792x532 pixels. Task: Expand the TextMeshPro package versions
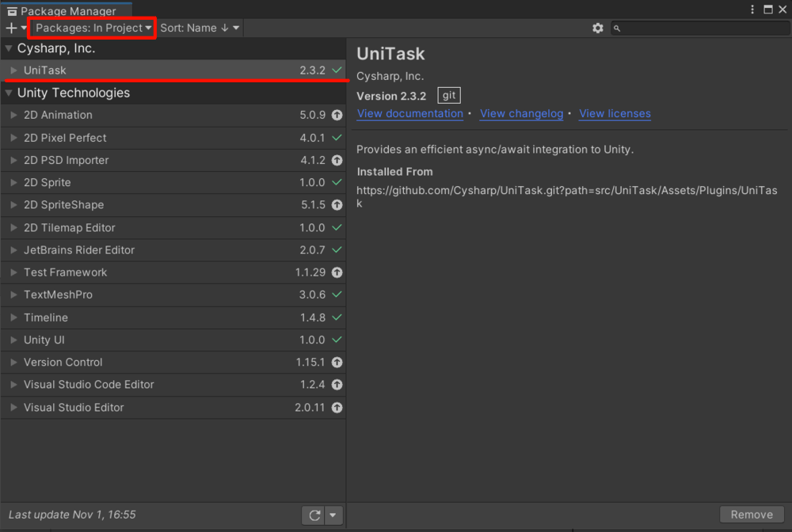(13, 294)
